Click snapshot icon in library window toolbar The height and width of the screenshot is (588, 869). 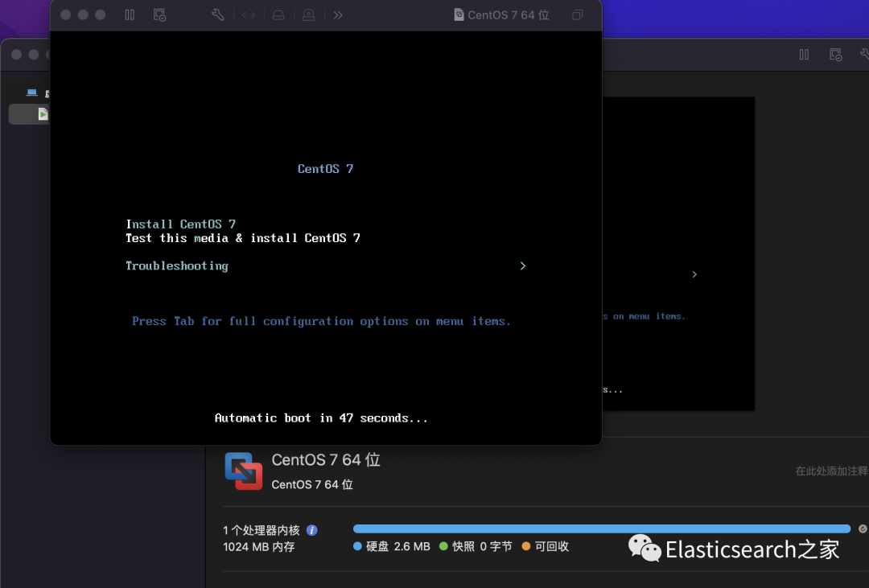pyautogui.click(x=836, y=55)
